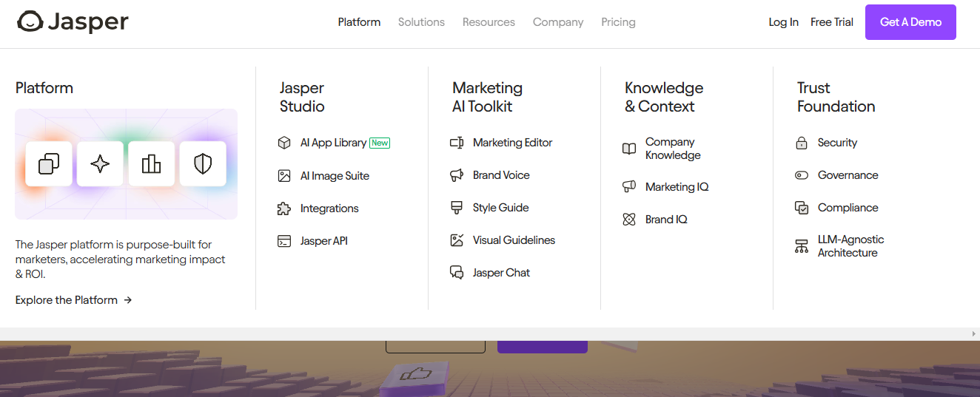Open the Solutions menu
This screenshot has height=397, width=980.
click(x=421, y=22)
